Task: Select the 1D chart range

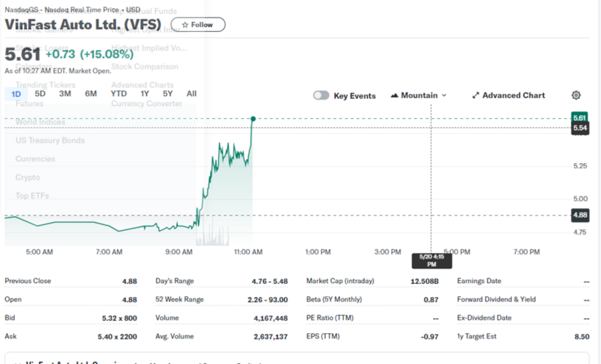Action: (16, 94)
